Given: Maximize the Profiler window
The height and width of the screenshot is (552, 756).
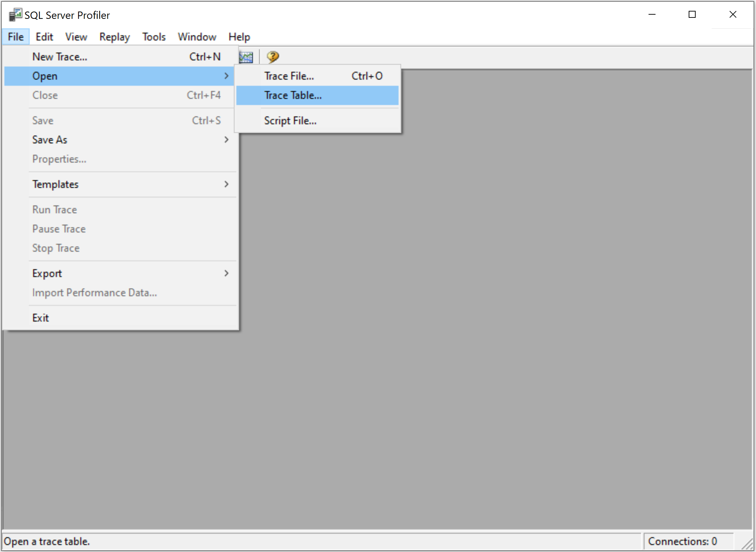Looking at the screenshot, I should pyautogui.click(x=692, y=15).
